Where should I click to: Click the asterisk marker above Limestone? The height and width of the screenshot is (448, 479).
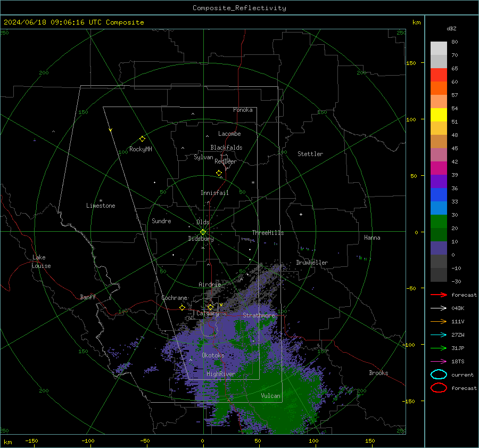(101, 201)
